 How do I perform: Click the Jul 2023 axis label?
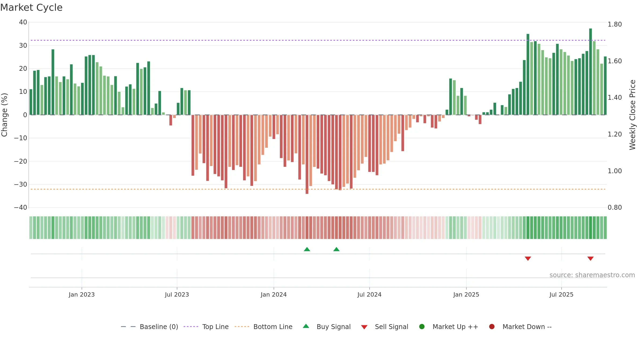pyautogui.click(x=177, y=295)
